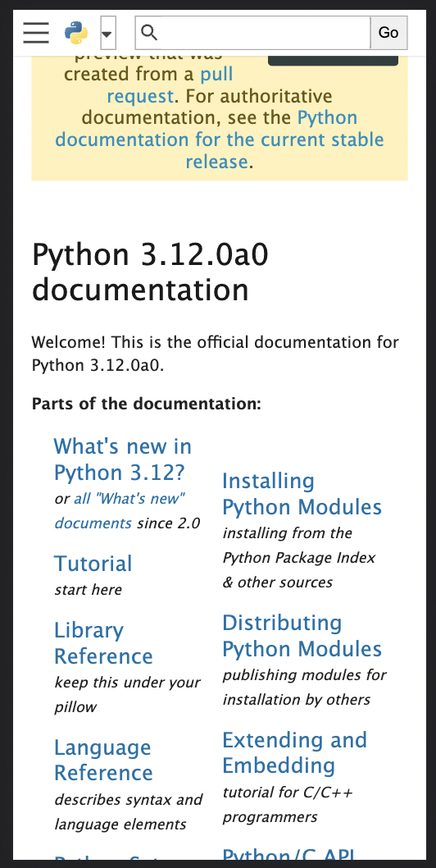Click the 'start here' description text

[88, 590]
